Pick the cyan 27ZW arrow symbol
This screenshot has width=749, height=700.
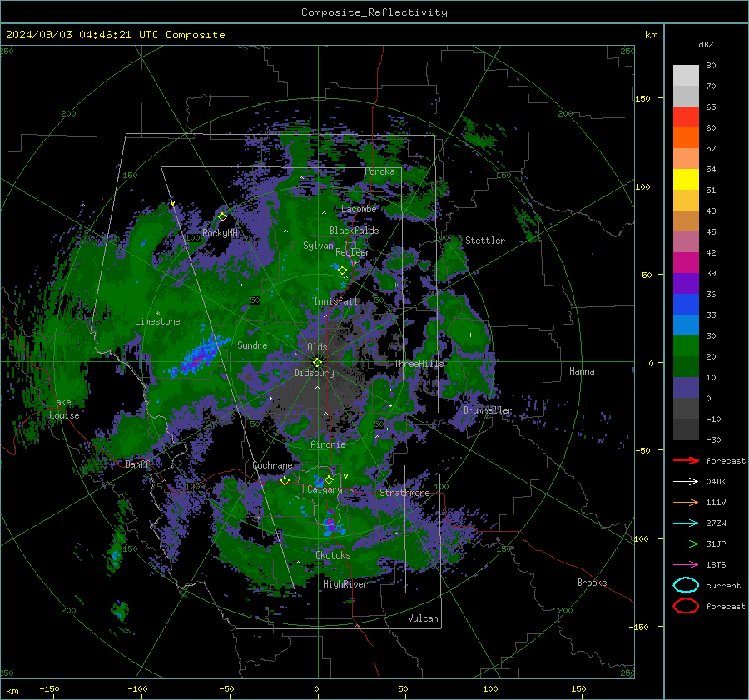point(686,524)
